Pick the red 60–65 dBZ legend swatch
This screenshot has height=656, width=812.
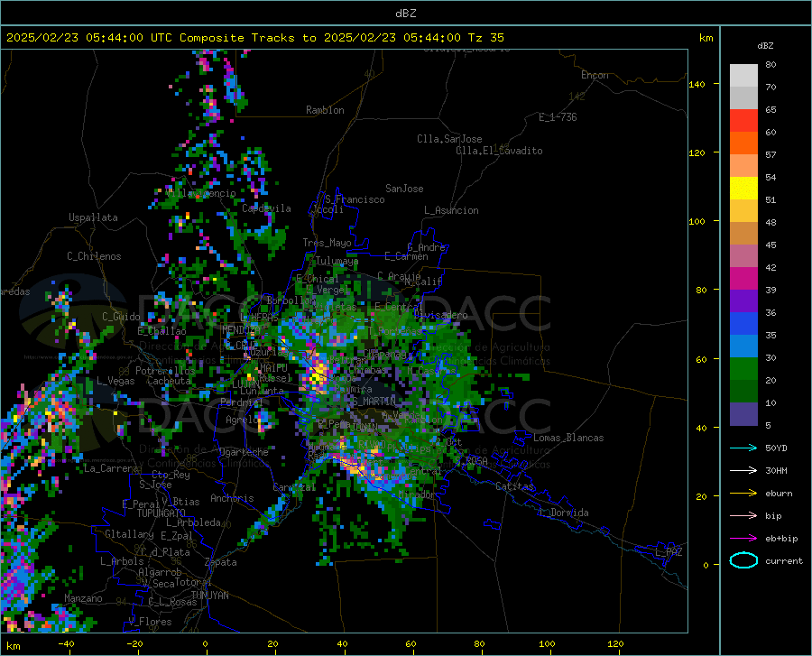coord(743,121)
